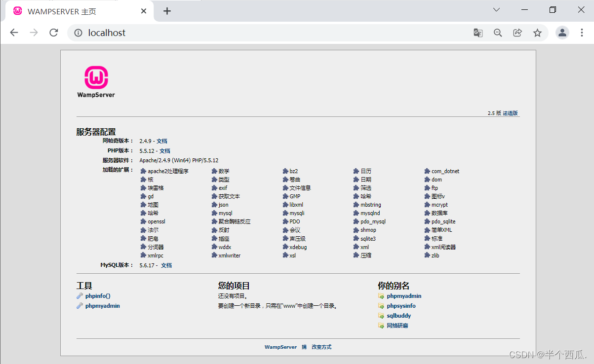
Task: Click the bz2 extension entry
Action: tap(294, 171)
